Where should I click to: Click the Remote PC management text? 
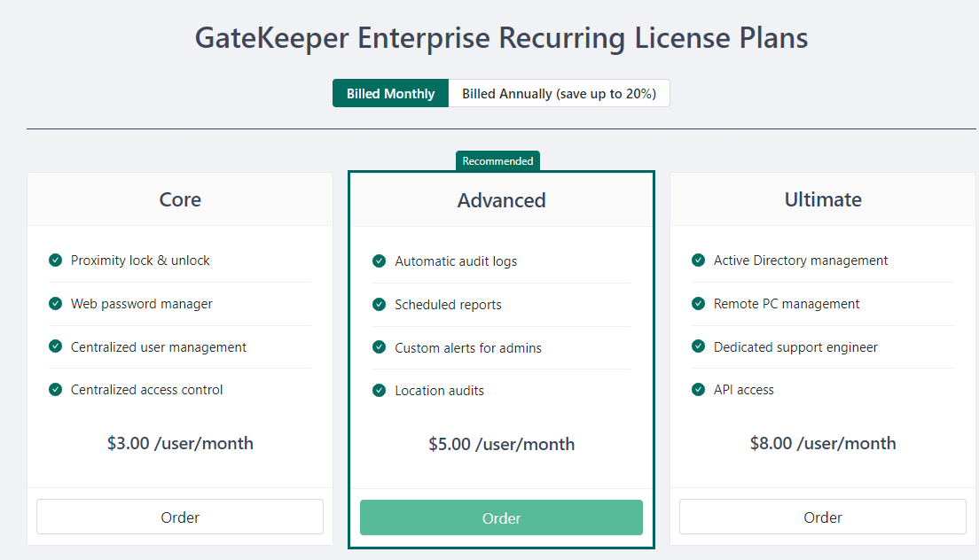point(787,304)
